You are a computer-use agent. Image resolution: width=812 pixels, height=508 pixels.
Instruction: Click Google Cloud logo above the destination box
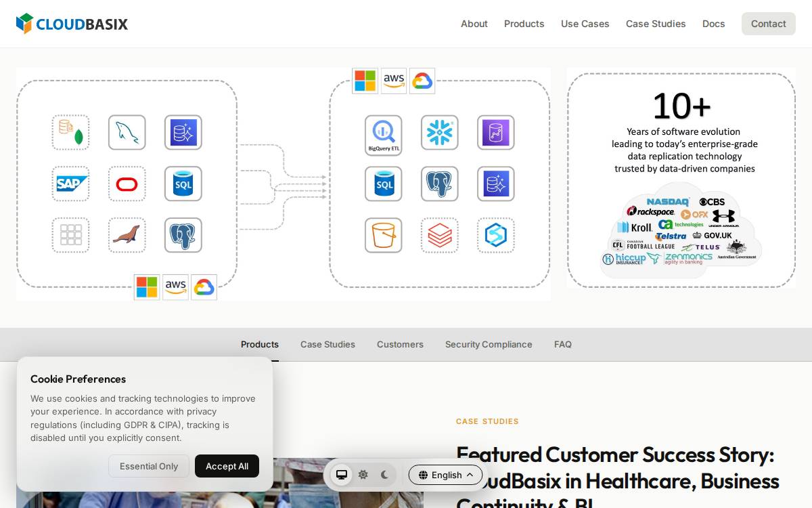click(422, 81)
